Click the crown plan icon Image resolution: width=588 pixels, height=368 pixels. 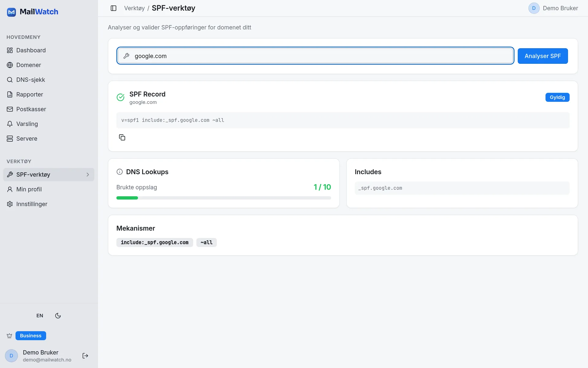(x=9, y=336)
